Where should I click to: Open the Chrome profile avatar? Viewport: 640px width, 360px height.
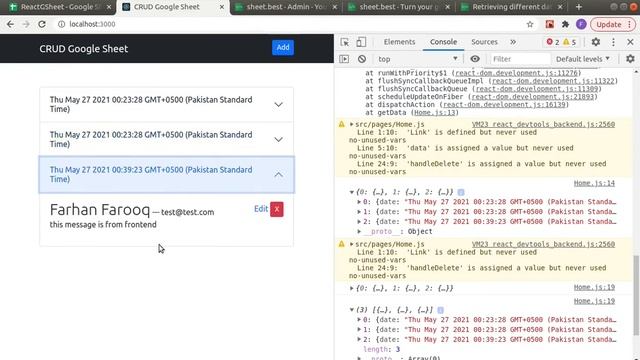(x=581, y=24)
